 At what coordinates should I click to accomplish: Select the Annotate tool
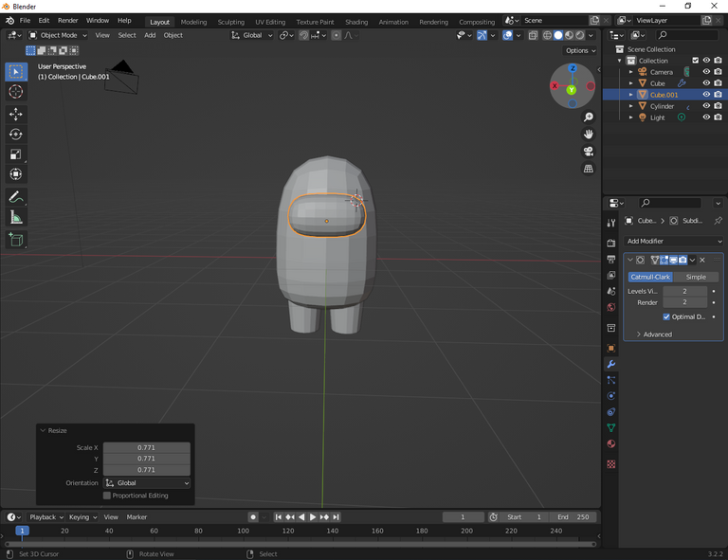tap(16, 197)
